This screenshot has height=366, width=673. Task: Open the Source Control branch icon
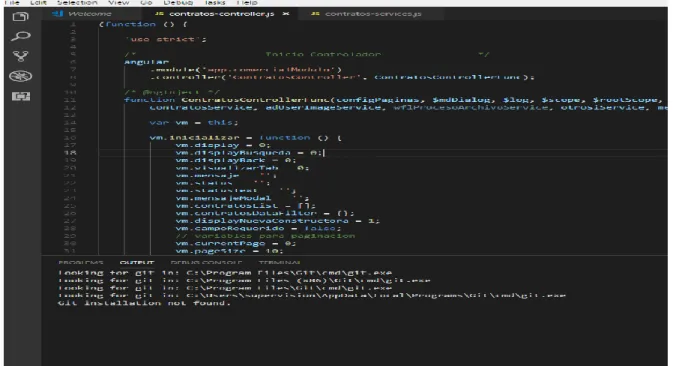coord(20,56)
